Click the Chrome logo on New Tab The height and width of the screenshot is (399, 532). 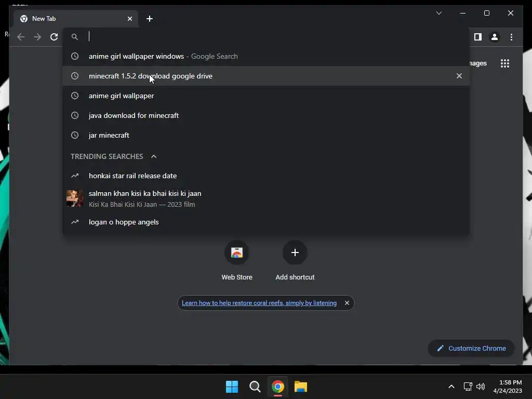pyautogui.click(x=24, y=19)
